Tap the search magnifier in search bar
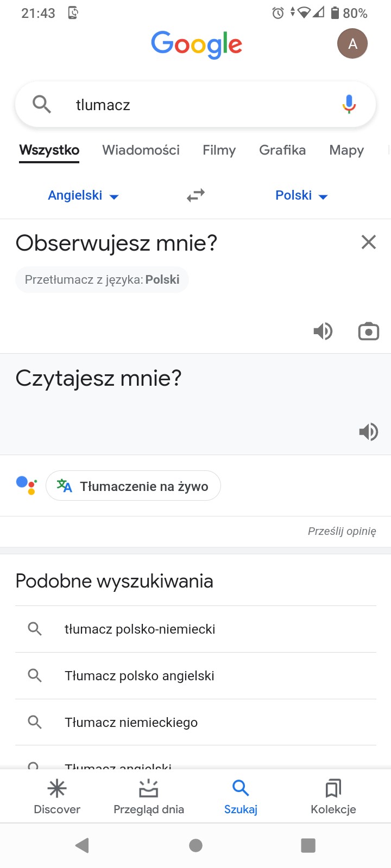Image resolution: width=391 pixels, height=868 pixels. (42, 104)
